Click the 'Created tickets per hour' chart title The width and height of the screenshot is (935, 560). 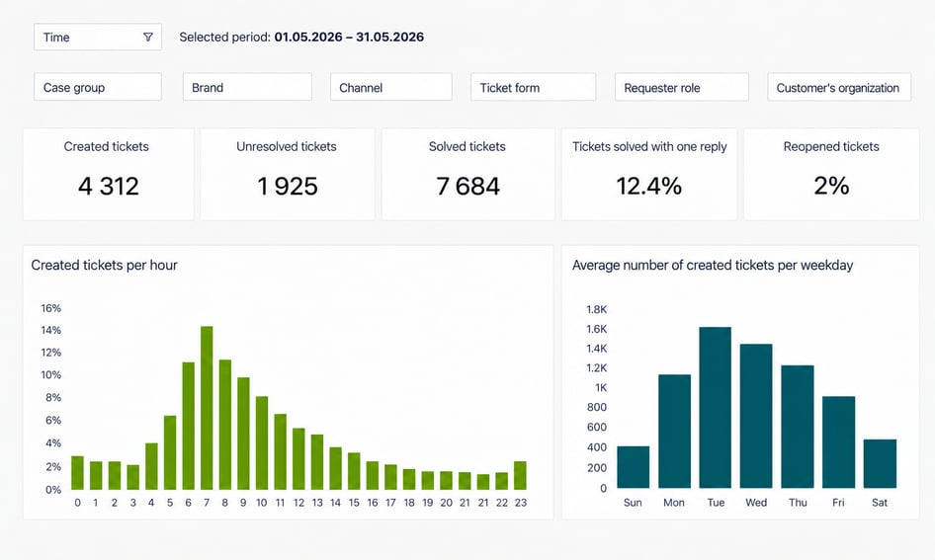[105, 265]
